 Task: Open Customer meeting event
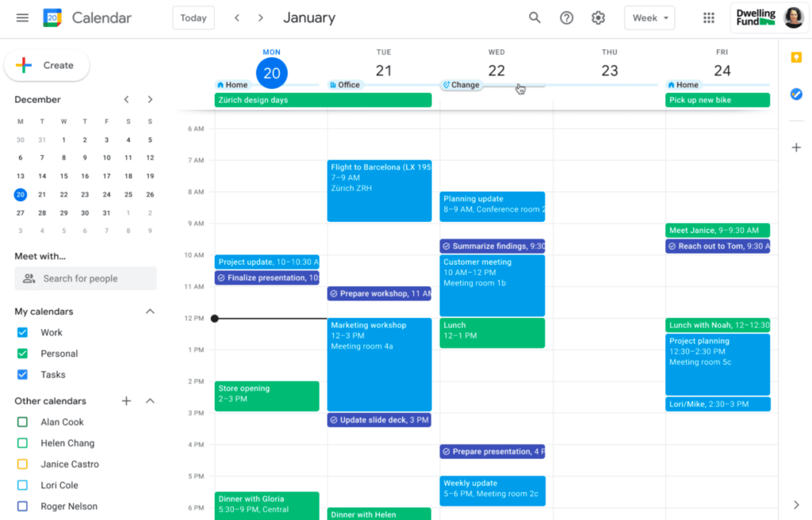point(492,285)
